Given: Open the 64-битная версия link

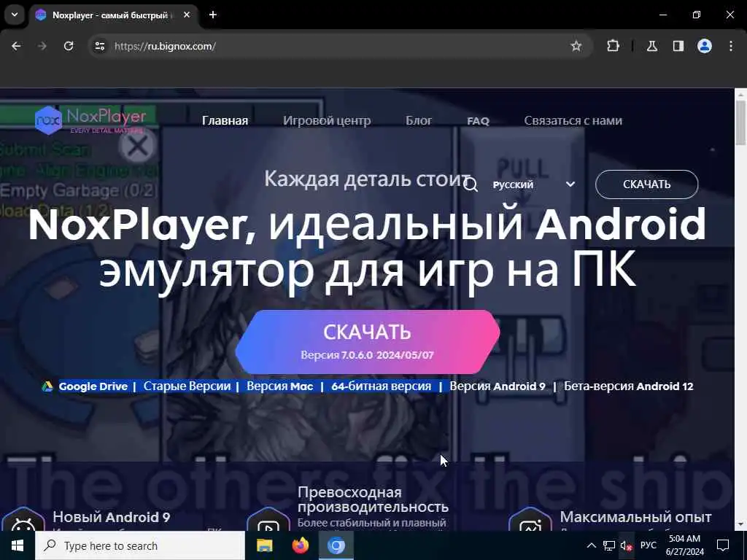Looking at the screenshot, I should click(381, 386).
